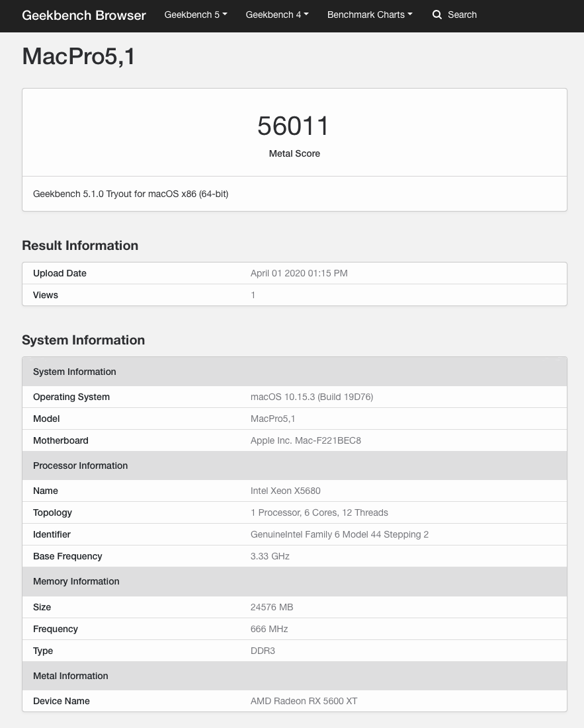This screenshot has width=584, height=728.
Task: Click the Metal Information table header
Action: point(294,676)
